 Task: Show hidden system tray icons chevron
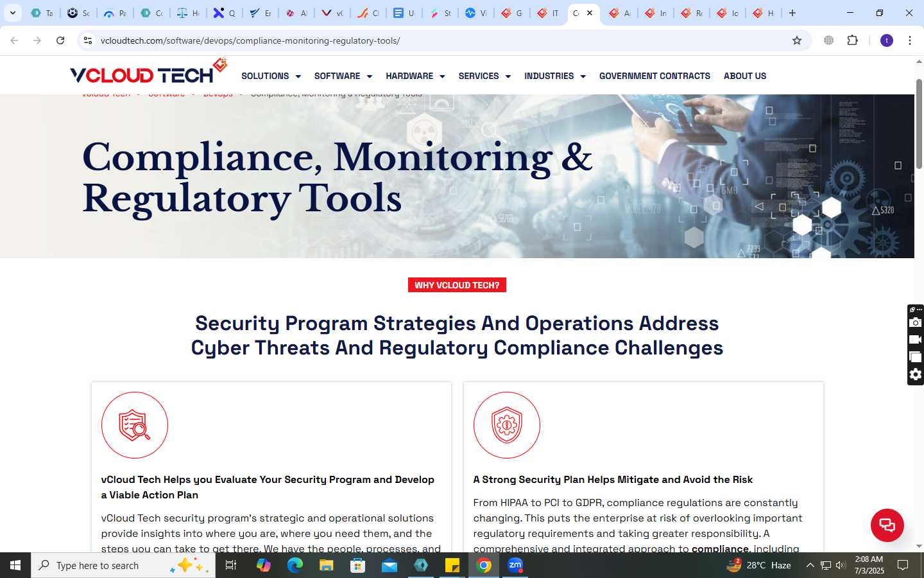point(810,565)
